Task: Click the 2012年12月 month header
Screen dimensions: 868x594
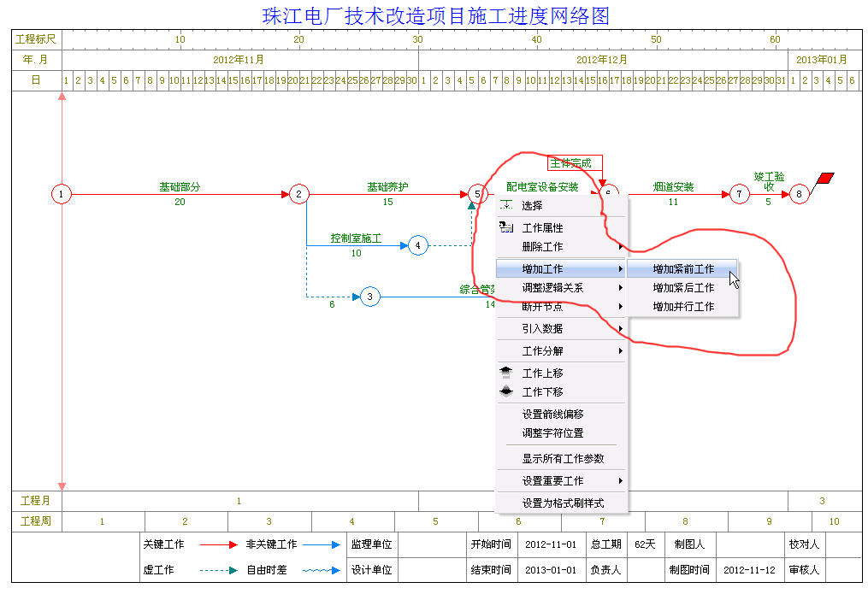Action: [x=602, y=60]
